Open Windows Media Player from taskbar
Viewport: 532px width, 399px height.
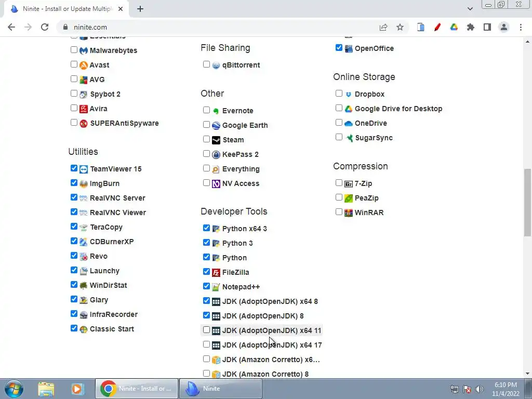pyautogui.click(x=77, y=389)
